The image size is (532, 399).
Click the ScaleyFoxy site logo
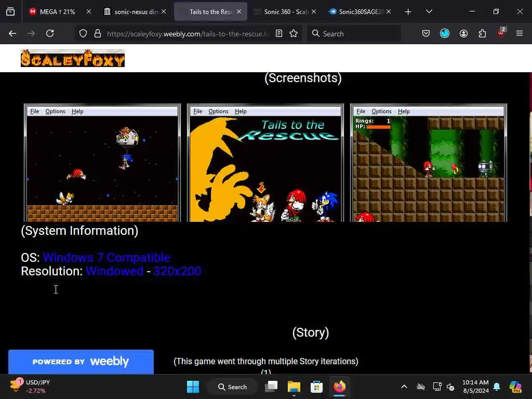point(73,58)
